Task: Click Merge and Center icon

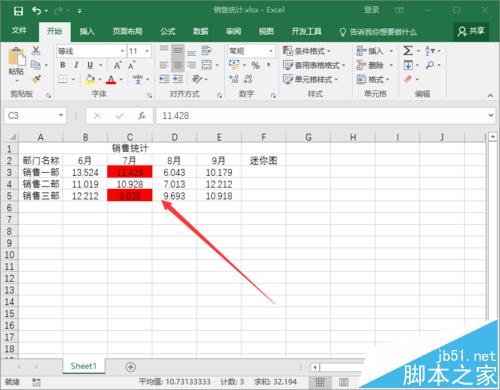Action: coord(207,65)
